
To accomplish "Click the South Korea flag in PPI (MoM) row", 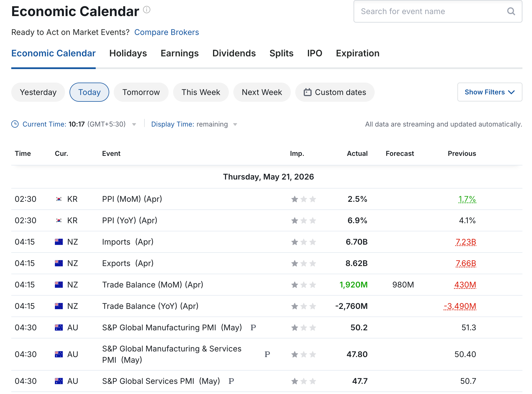I will click(x=59, y=199).
